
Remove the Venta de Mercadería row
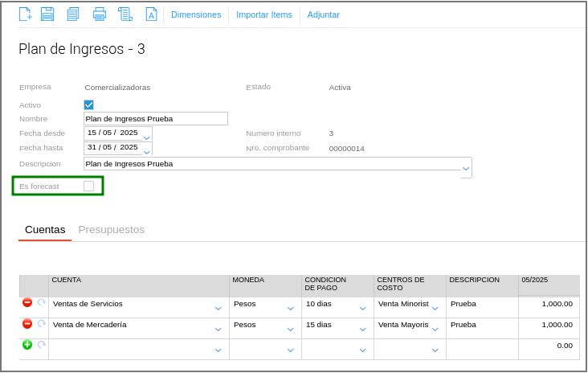tap(27, 324)
